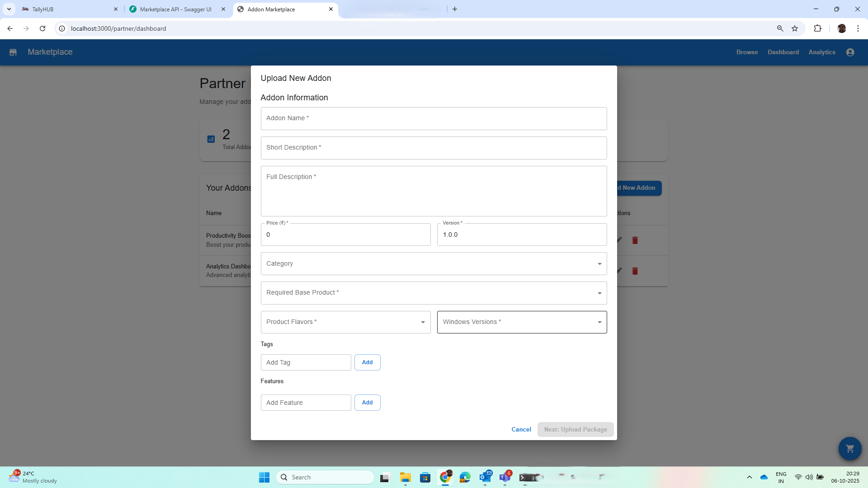Open the Required Base Product dropdown
This screenshot has height=488, width=868.
pyautogui.click(x=433, y=293)
